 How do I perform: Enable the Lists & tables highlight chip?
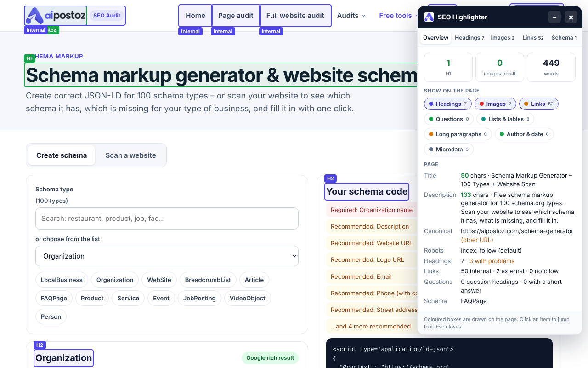[505, 119]
